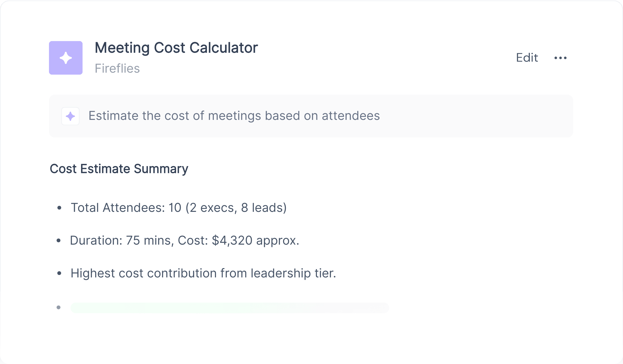Image resolution: width=623 pixels, height=364 pixels.
Task: Click the green loading placeholder bar
Action: tap(230, 308)
